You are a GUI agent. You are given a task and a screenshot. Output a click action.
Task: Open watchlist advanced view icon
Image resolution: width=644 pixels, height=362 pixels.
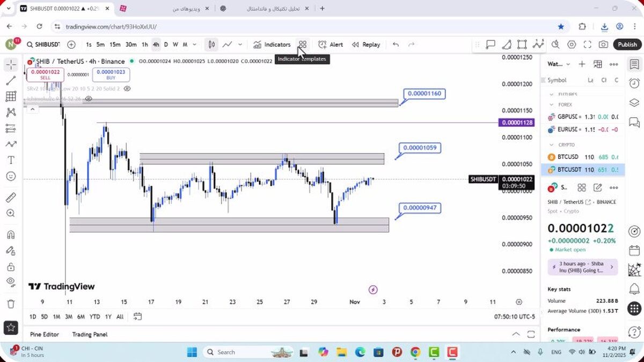click(x=598, y=64)
